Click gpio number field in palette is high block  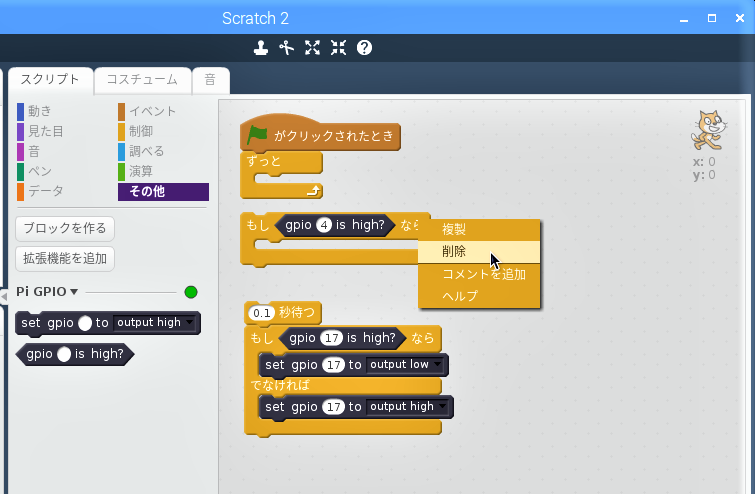point(64,354)
